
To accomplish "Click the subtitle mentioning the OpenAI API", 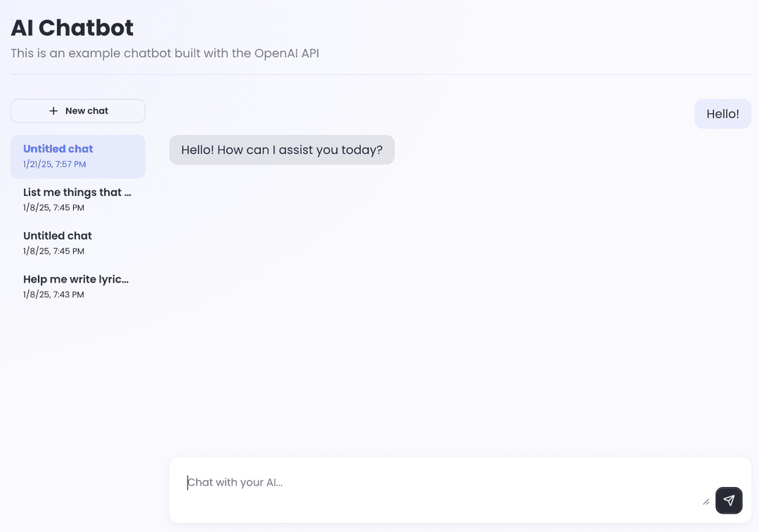I will coord(164,53).
